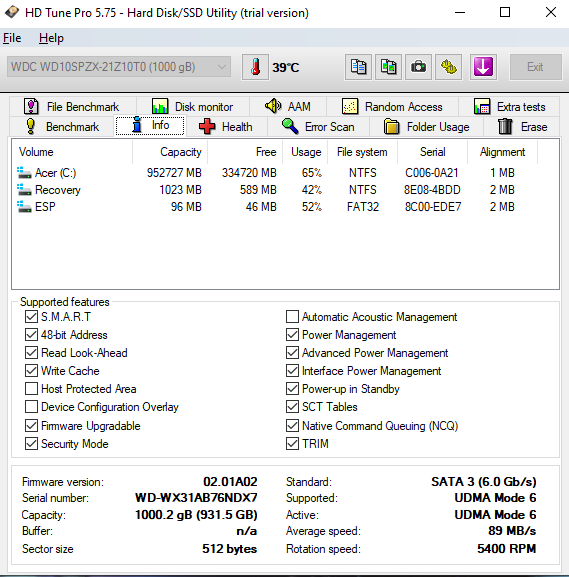
Task: Toggle the Native Command Queuing (NCQ) checkbox
Action: click(292, 426)
